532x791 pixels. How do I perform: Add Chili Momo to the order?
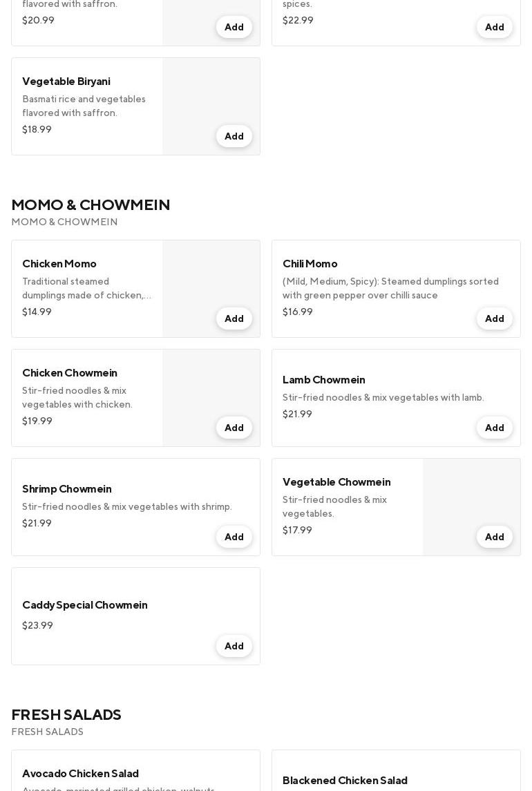tap(494, 318)
